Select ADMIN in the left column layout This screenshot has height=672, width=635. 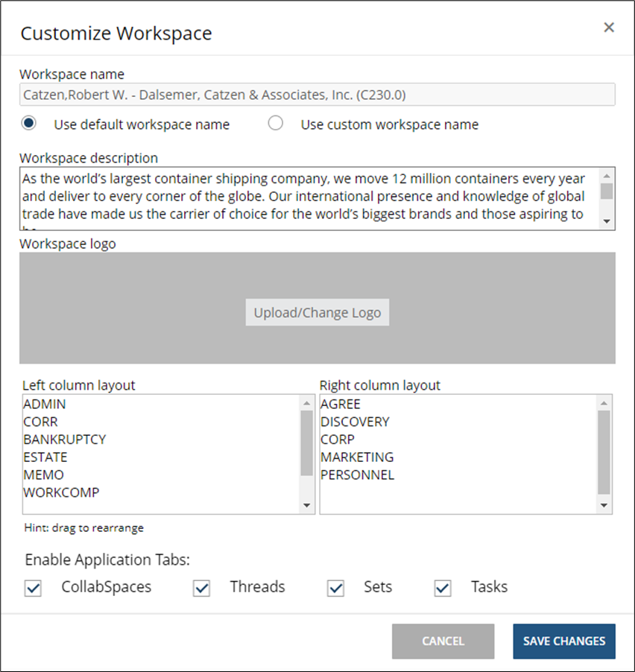[45, 404]
